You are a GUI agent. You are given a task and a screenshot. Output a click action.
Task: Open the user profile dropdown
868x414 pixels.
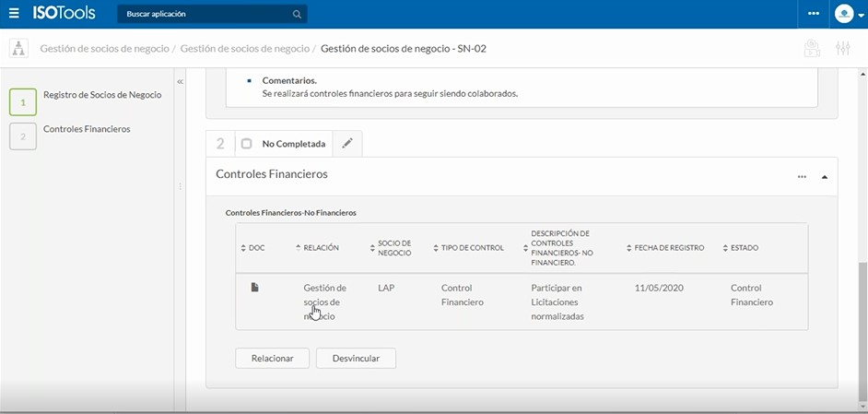coord(846,14)
